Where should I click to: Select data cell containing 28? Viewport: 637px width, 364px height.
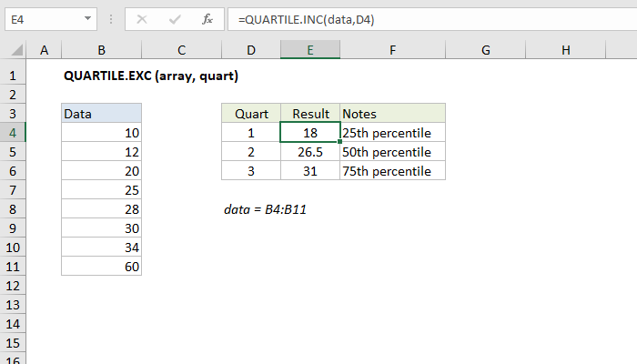coord(102,209)
